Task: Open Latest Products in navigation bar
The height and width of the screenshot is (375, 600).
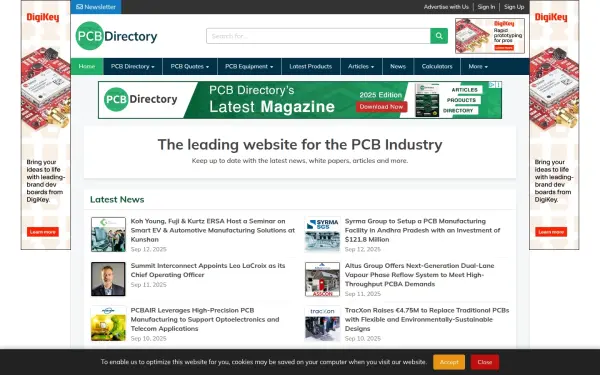Action: (x=311, y=67)
